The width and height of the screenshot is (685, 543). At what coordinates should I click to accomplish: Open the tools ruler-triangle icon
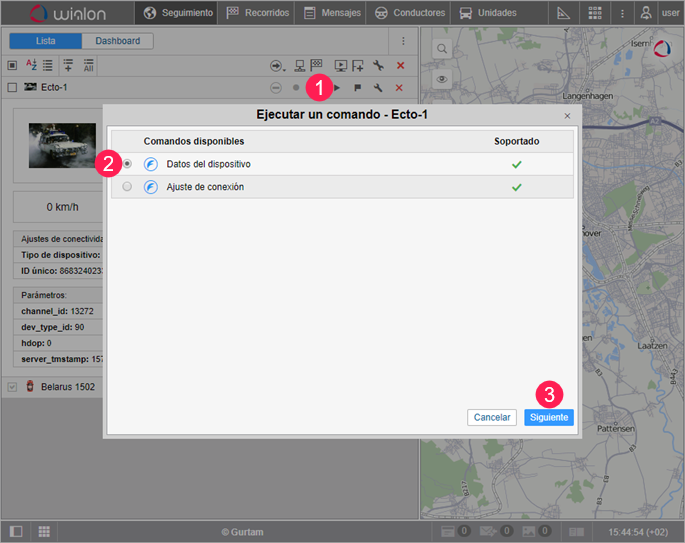[x=564, y=13]
